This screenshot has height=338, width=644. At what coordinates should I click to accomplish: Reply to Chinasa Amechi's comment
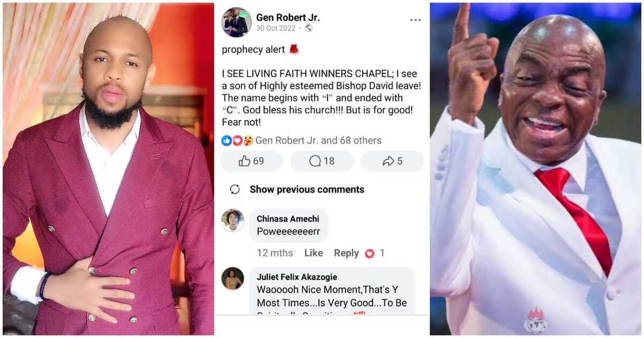[346, 253]
